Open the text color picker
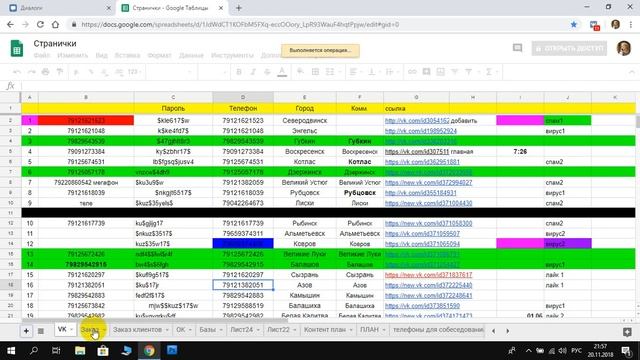 point(282,72)
